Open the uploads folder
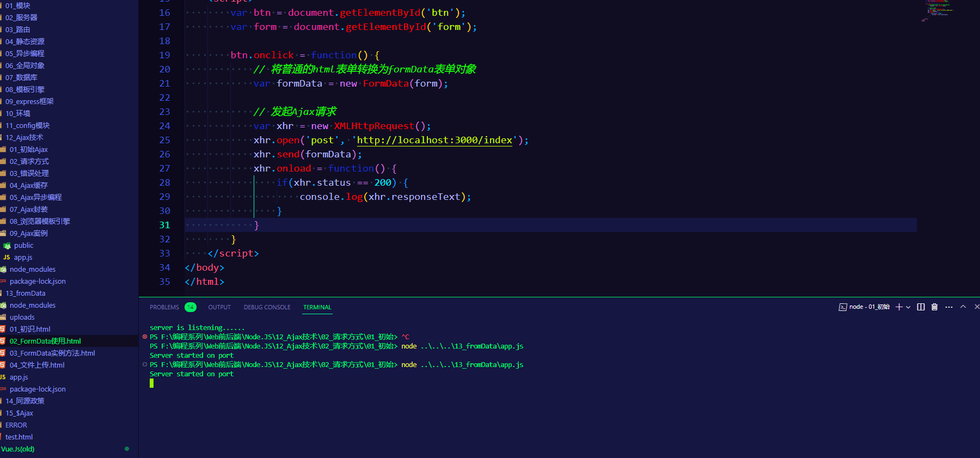The width and height of the screenshot is (980, 458). pyautogui.click(x=22, y=317)
